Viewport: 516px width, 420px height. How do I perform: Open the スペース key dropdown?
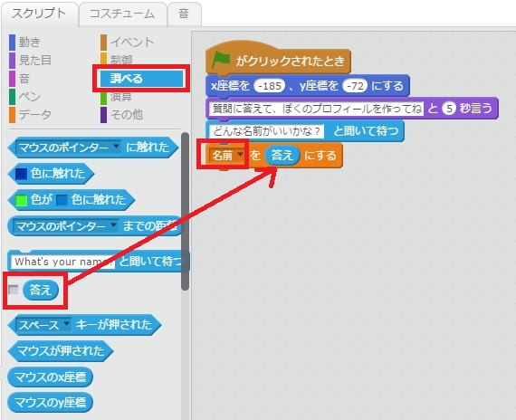66,324
